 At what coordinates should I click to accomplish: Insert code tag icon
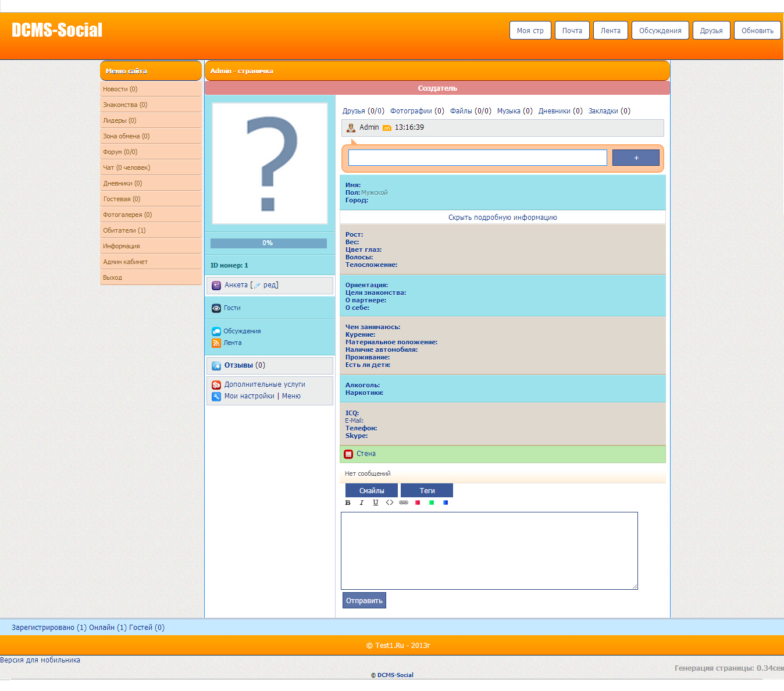click(390, 503)
